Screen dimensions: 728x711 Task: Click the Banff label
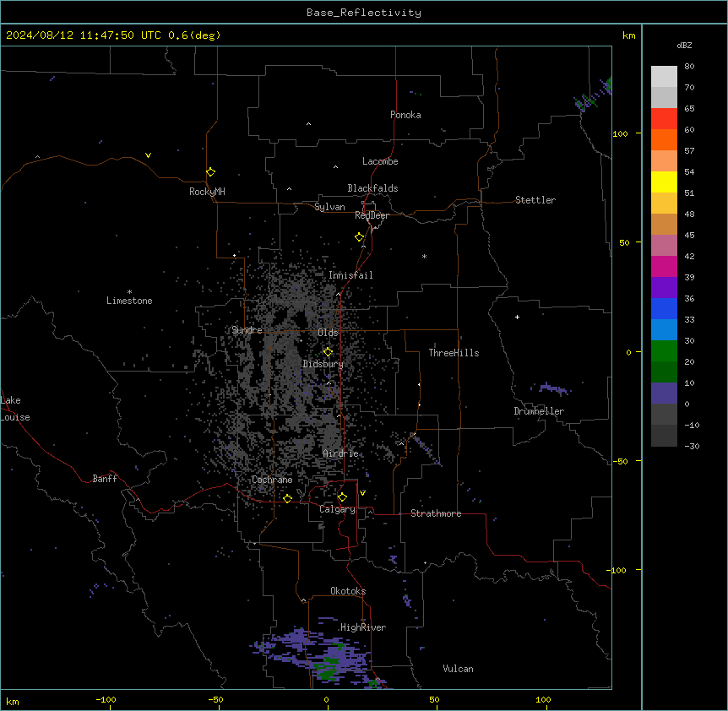click(x=105, y=479)
